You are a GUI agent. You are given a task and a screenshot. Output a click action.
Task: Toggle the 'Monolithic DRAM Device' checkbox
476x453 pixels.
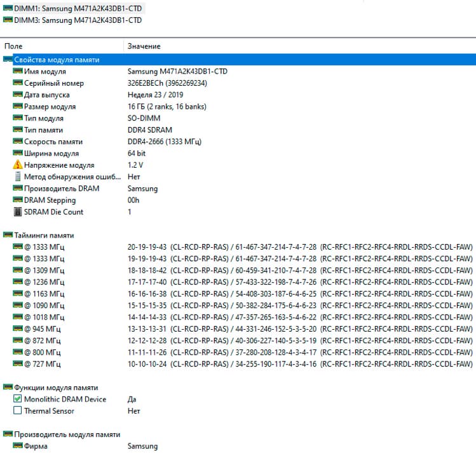[x=18, y=399]
